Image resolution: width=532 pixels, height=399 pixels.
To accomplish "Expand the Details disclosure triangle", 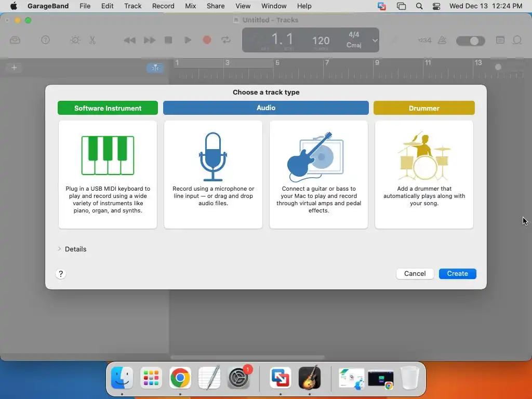I will (59, 249).
